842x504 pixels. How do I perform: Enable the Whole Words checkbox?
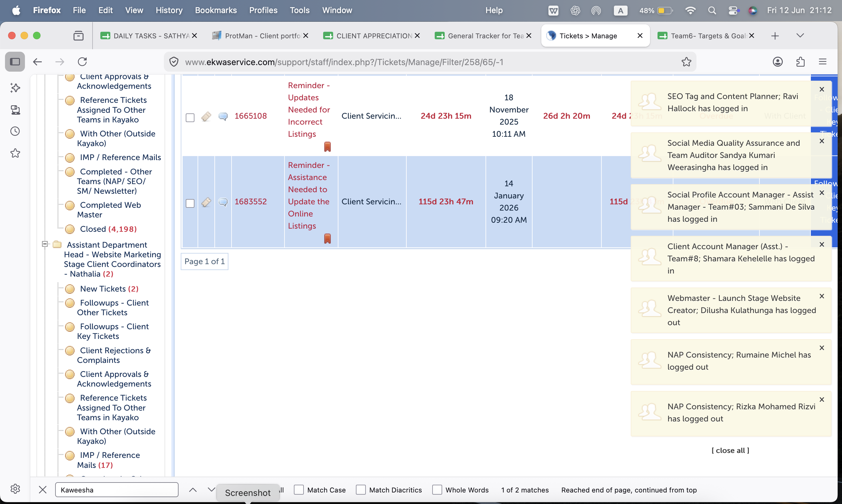[437, 490]
